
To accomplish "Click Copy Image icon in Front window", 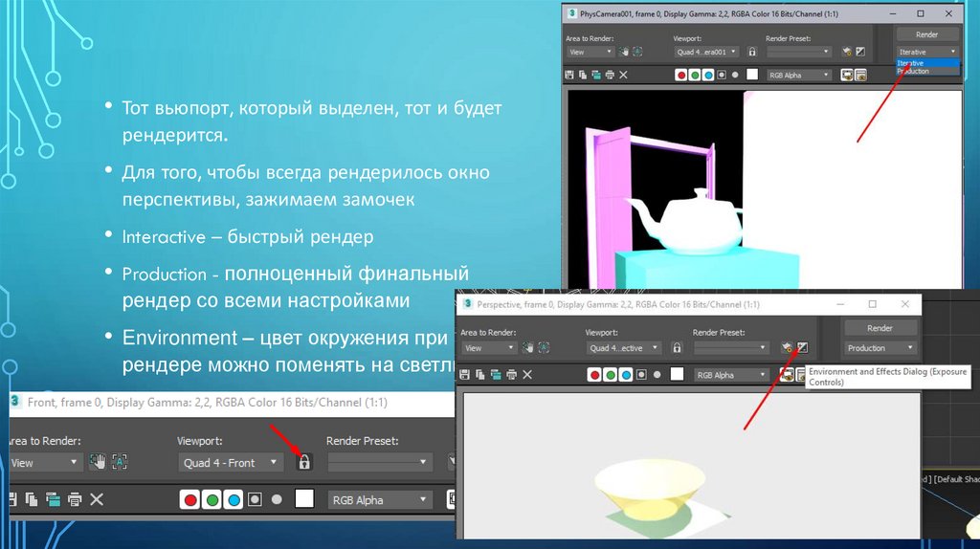I will point(32,499).
